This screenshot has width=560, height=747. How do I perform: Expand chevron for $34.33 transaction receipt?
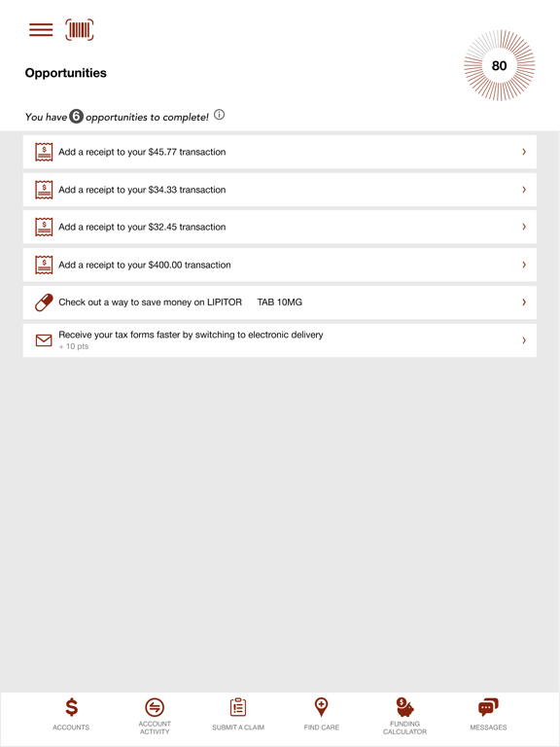coord(524,190)
